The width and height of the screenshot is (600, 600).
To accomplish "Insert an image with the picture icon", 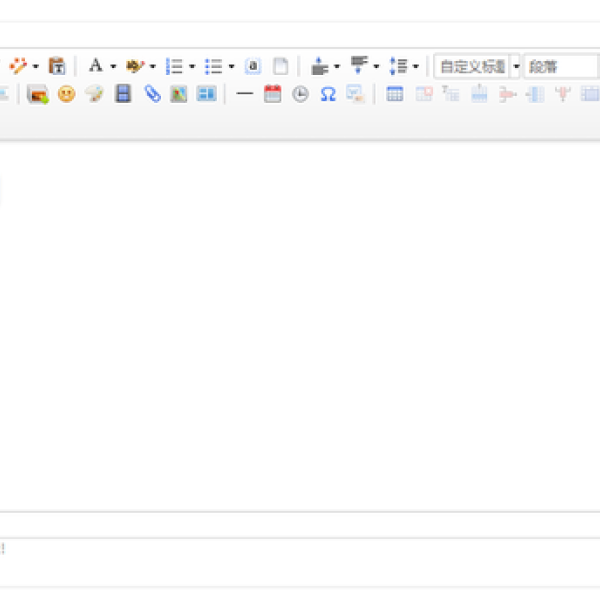I will 38,94.
